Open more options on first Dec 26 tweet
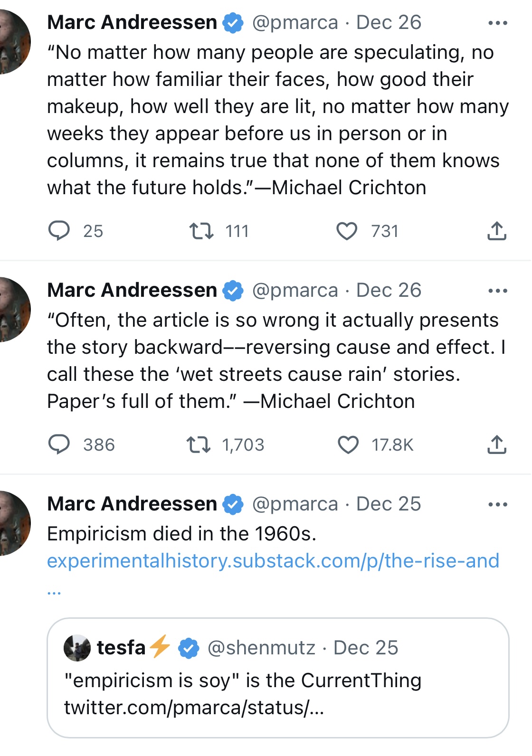The height and width of the screenshot is (756, 532). pyautogui.click(x=498, y=23)
